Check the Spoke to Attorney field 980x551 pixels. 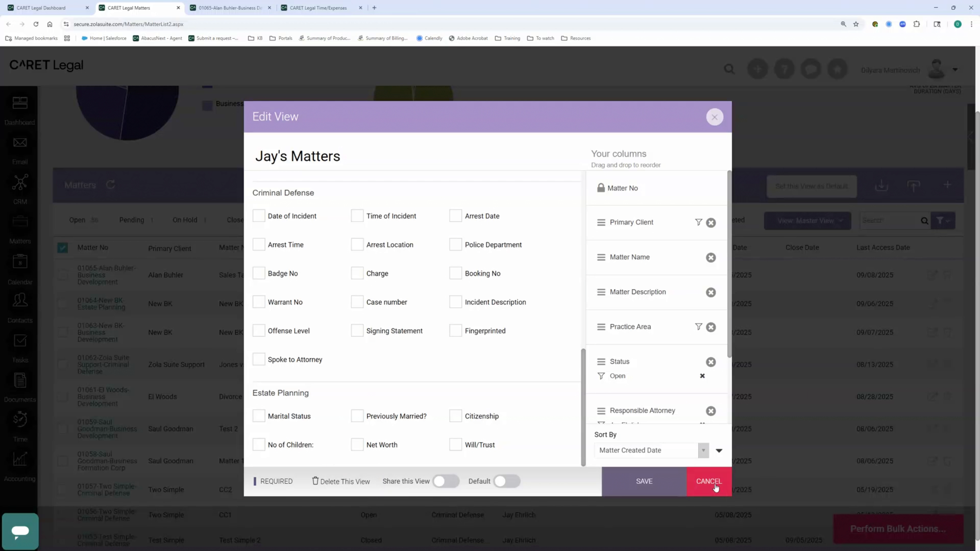258,359
